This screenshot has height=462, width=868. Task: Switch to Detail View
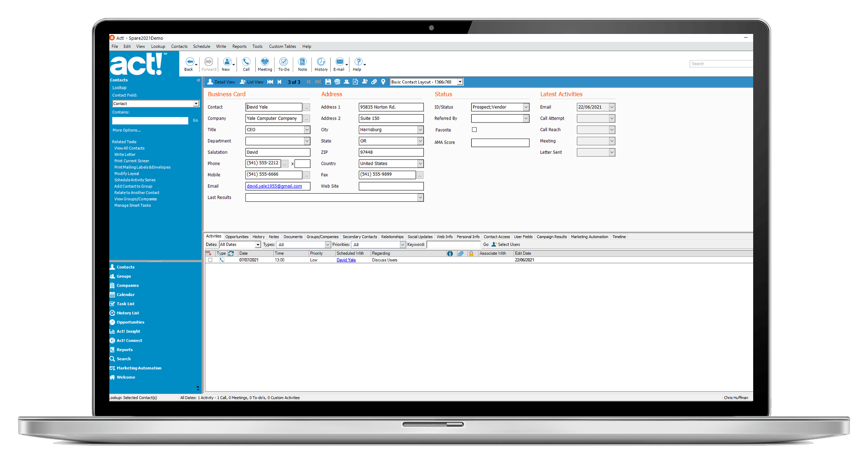tap(221, 82)
